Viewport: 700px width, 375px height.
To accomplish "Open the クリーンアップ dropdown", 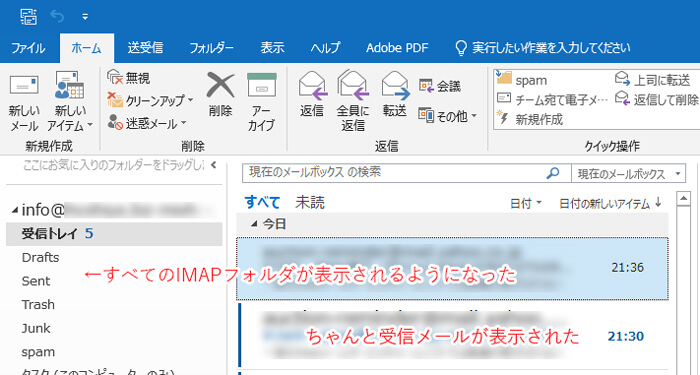I will [x=150, y=100].
